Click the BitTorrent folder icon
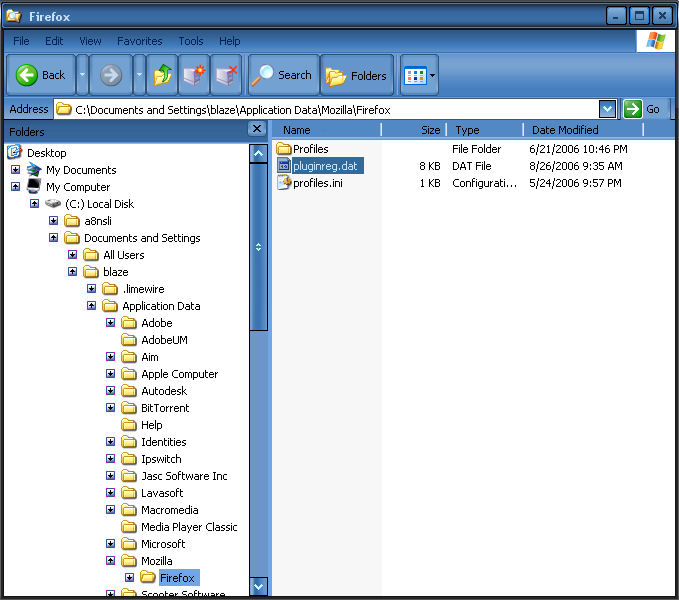 (x=129, y=408)
